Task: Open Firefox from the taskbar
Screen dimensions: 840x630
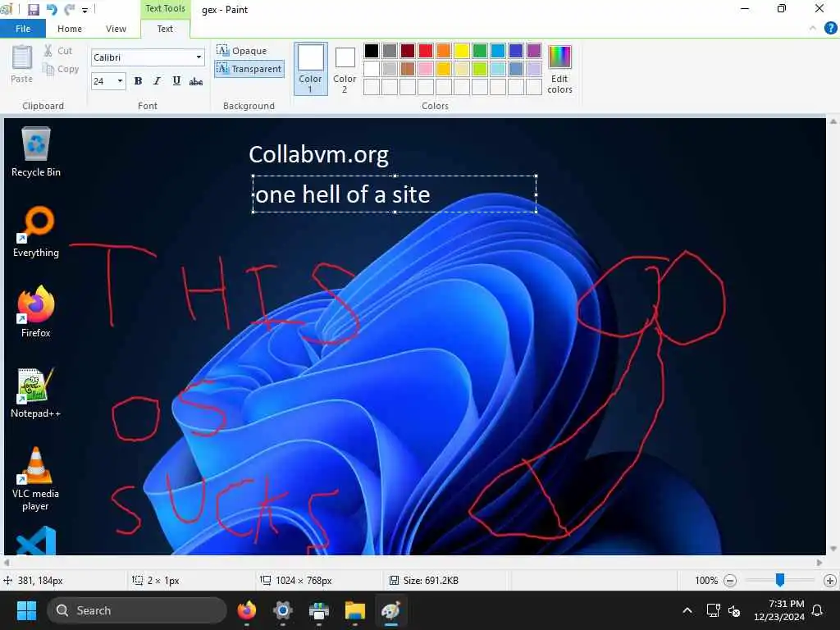Action: (247, 610)
